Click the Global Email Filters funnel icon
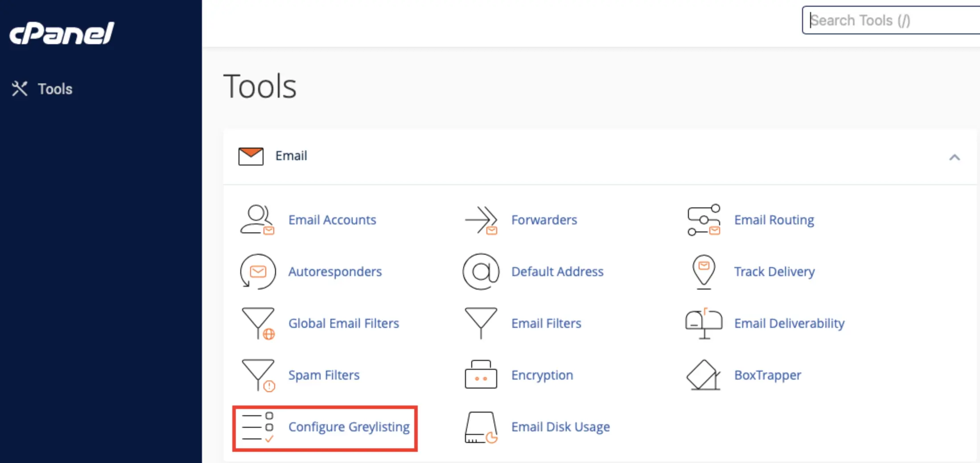This screenshot has width=980, height=463. (258, 324)
